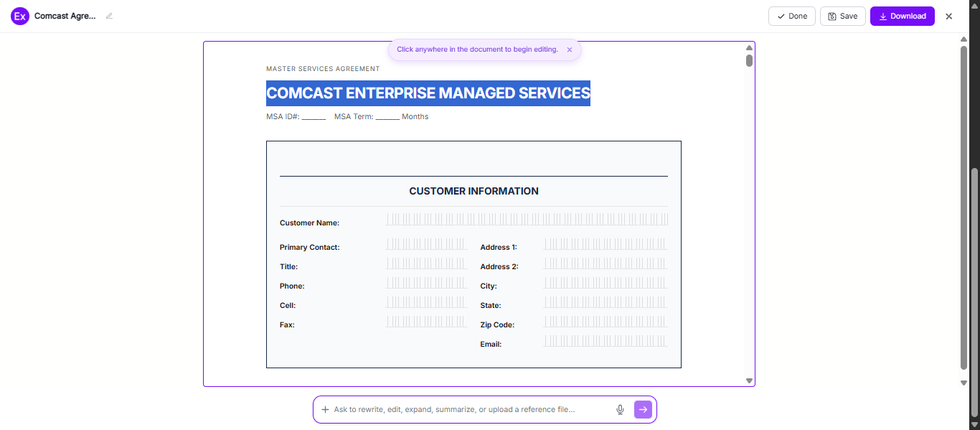Viewport: 980px width, 430px height.
Task: Click the document scroll down arrow
Action: (749, 380)
